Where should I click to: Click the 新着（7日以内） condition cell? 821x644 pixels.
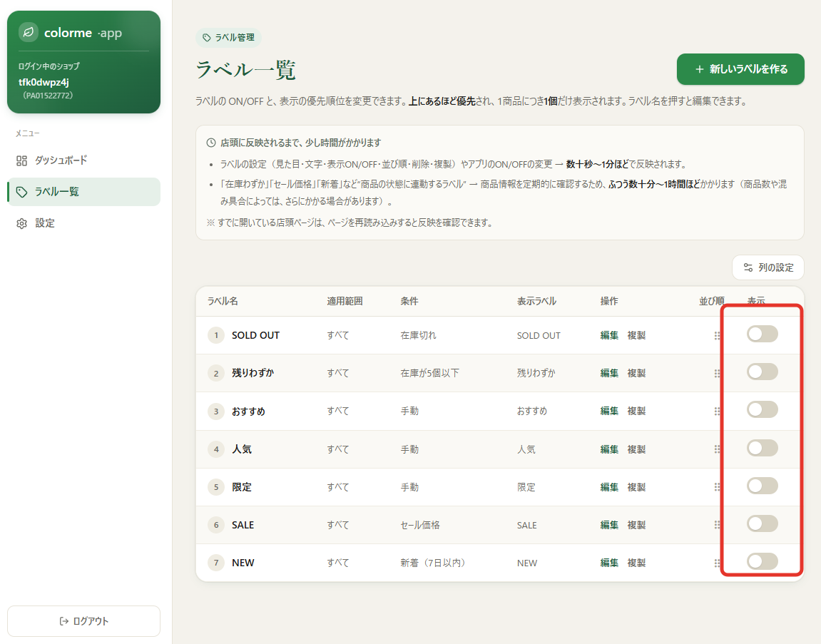[433, 563]
